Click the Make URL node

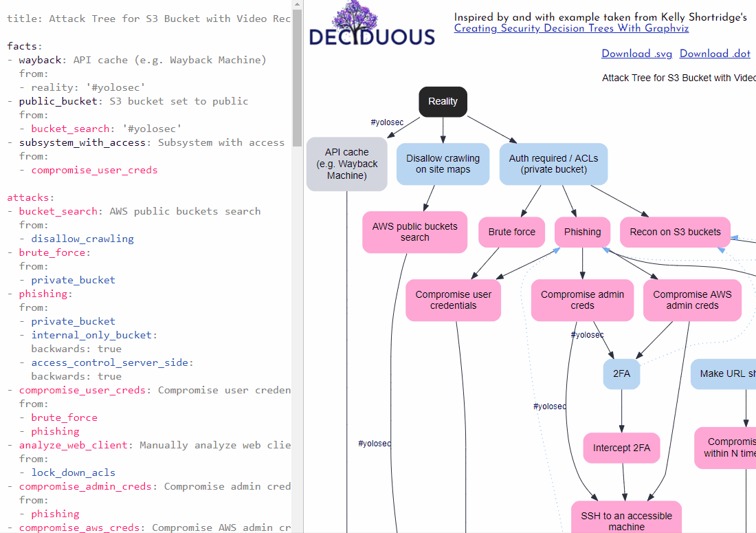[x=723, y=374]
